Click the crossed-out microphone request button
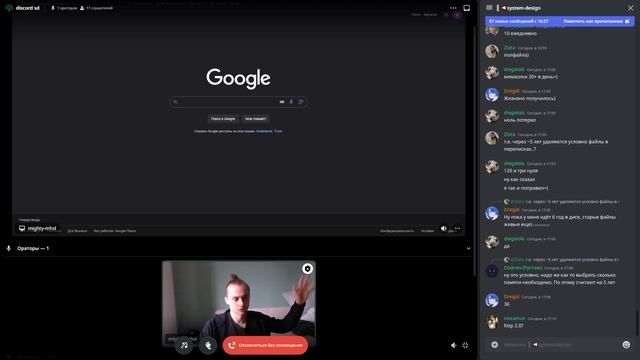 pos(184,345)
